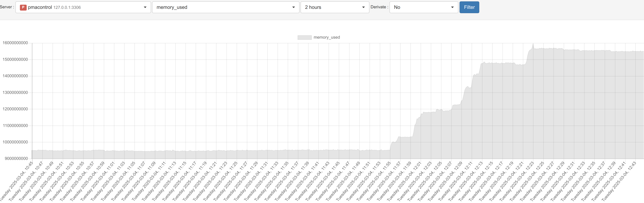The image size is (644, 203).
Task: Toggle the memory_used series via legend label
Action: (326, 37)
